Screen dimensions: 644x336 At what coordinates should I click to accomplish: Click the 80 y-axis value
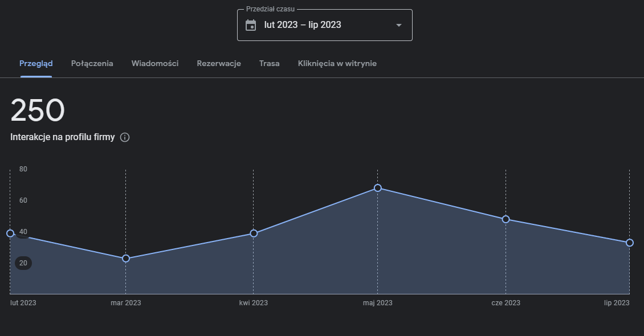pyautogui.click(x=23, y=169)
